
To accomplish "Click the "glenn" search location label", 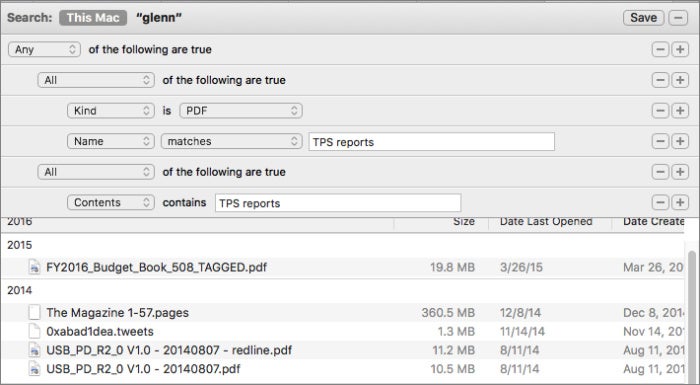I will (159, 18).
